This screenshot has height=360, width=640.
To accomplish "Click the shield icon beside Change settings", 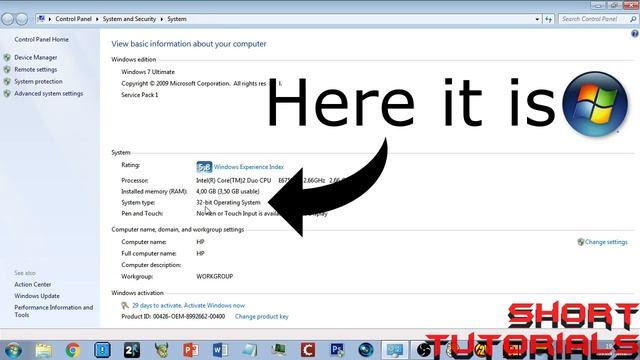I will point(580,242).
